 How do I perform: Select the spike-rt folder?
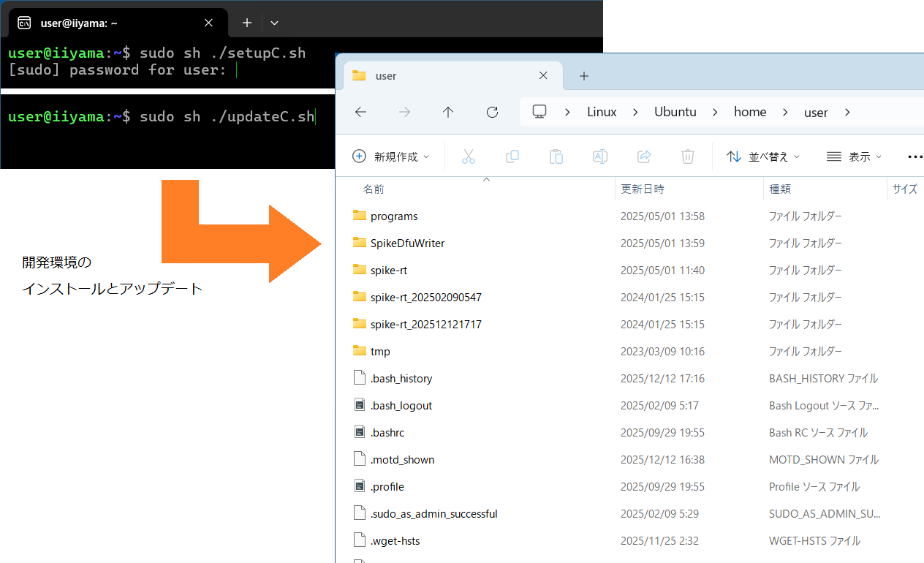(389, 271)
